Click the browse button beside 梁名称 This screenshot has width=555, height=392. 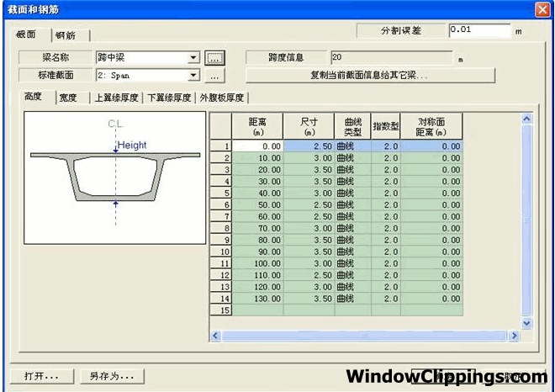(x=214, y=58)
